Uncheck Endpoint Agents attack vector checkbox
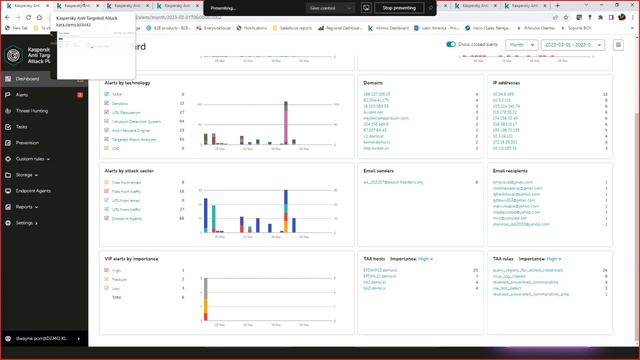The image size is (640, 360). pyautogui.click(x=107, y=218)
